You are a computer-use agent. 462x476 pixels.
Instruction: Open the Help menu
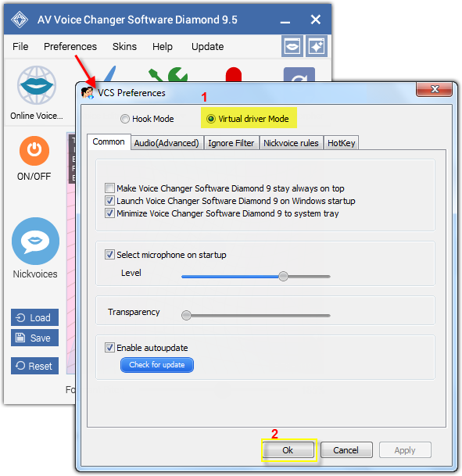tap(163, 46)
